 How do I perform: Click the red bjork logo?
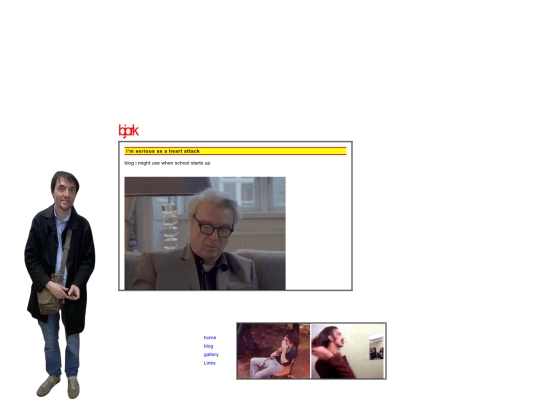(x=128, y=131)
